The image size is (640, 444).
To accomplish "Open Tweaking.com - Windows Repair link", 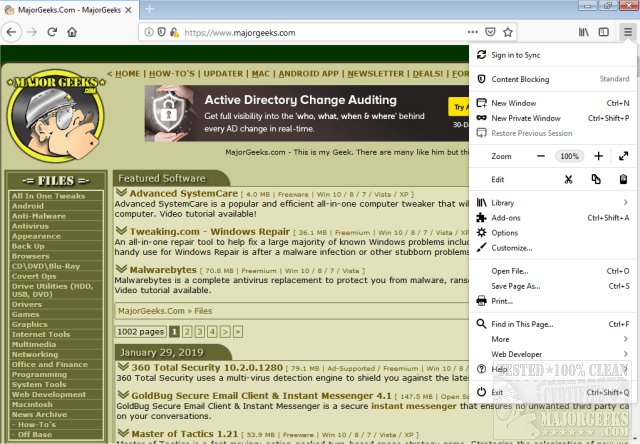I will pyautogui.click(x=210, y=232).
